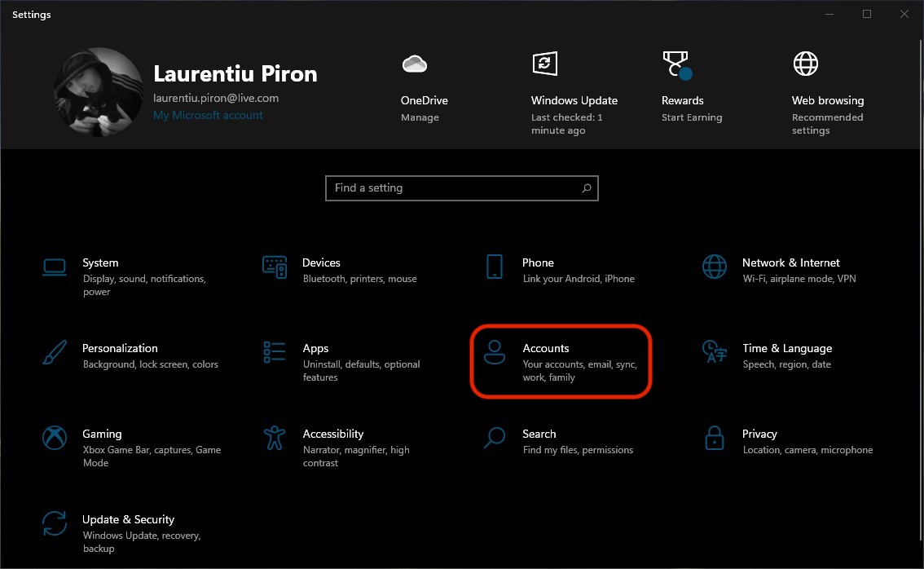This screenshot has width=924, height=569.
Task: Minimize the Settings window
Action: [829, 14]
